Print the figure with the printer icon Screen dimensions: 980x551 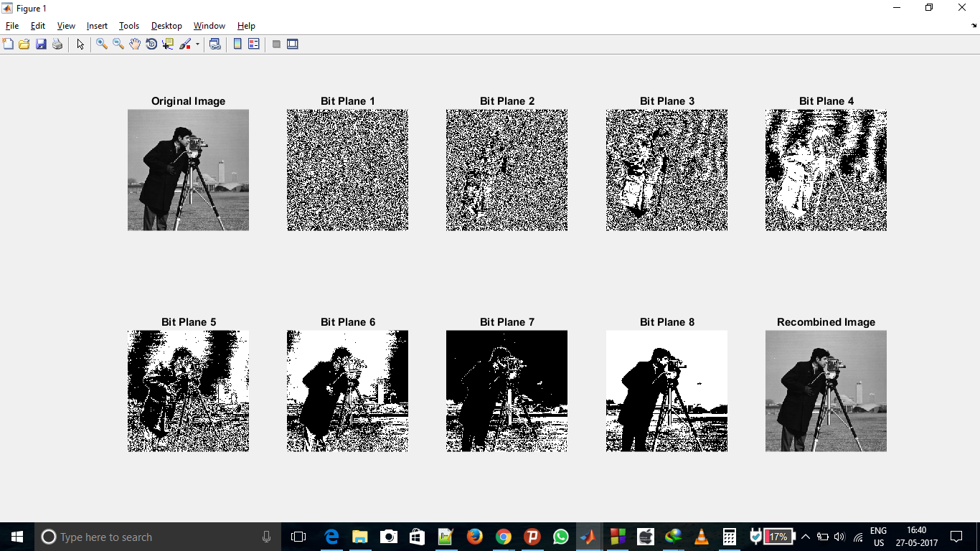pyautogui.click(x=57, y=44)
